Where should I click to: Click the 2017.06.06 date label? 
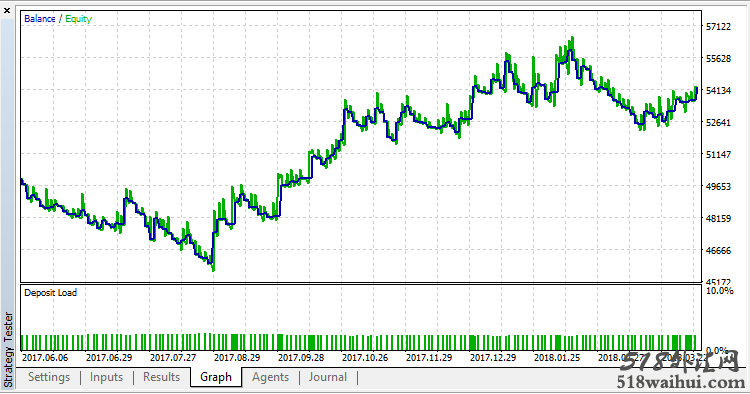45,358
